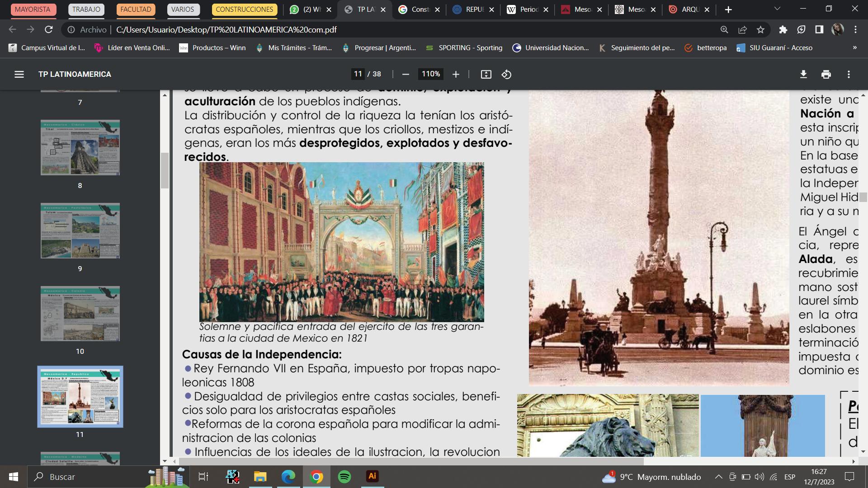Click the zoom out minus icon
This screenshot has width=868, height=488.
(406, 74)
